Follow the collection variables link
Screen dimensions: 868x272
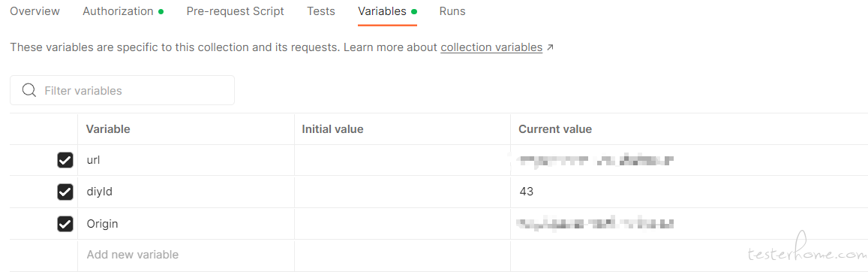coord(491,47)
